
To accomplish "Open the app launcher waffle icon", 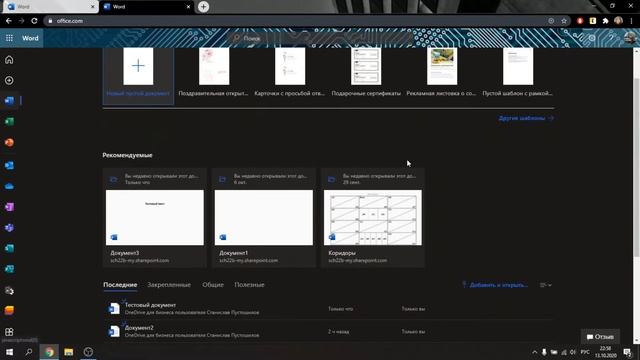I will point(9,38).
